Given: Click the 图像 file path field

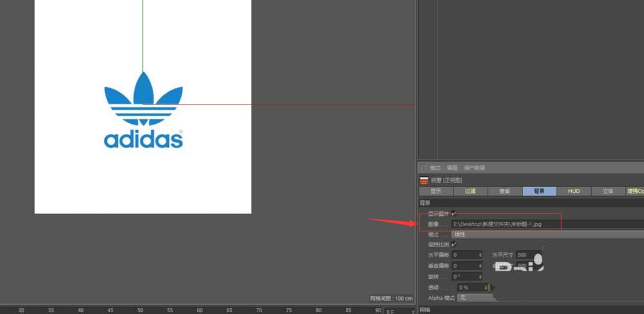Looking at the screenshot, I should [x=547, y=224].
